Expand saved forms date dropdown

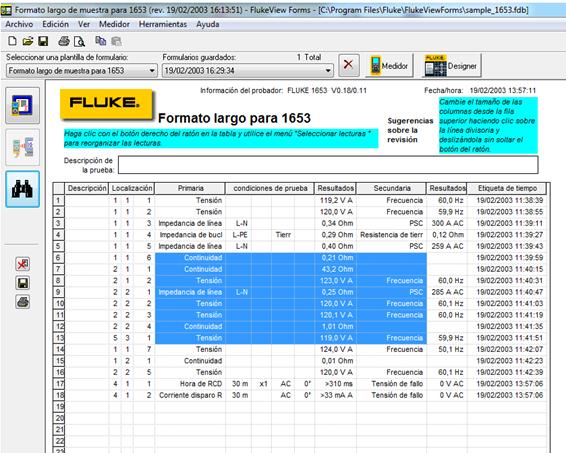coord(328,71)
